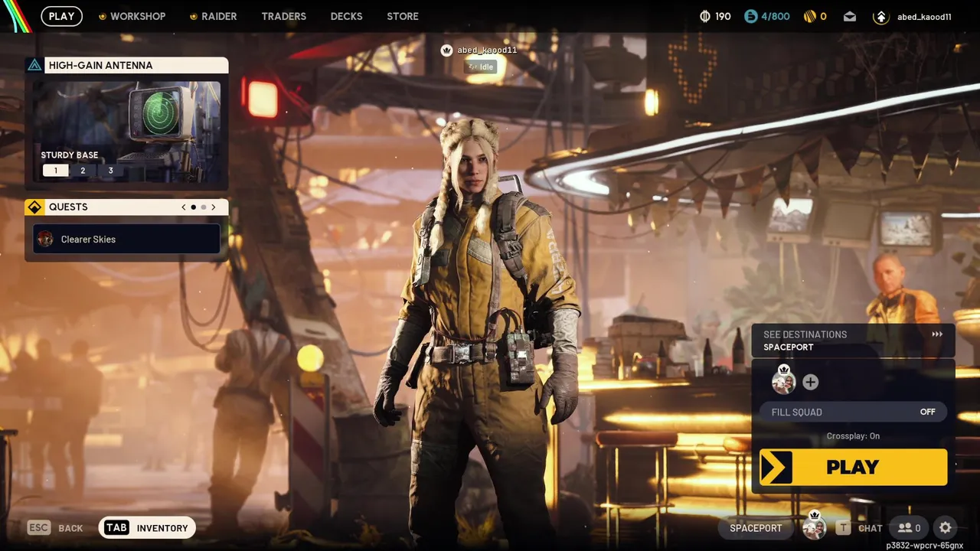Click the High-Gain Antenna triangle icon
The height and width of the screenshot is (551, 980).
[x=34, y=65]
